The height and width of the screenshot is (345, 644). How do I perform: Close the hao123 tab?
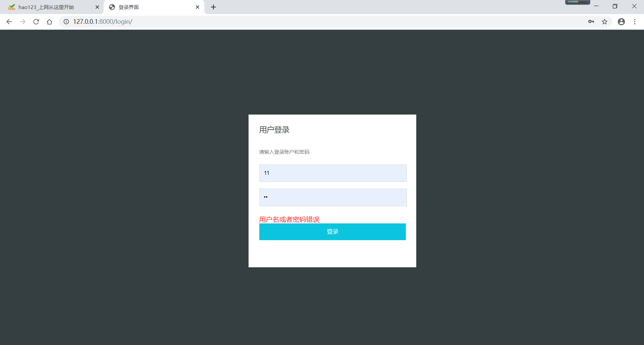click(97, 7)
